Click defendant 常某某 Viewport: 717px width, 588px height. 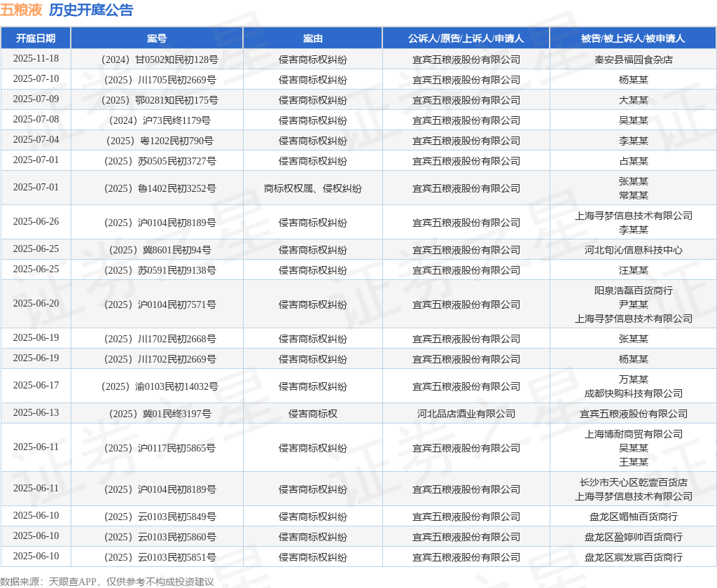pyautogui.click(x=633, y=195)
